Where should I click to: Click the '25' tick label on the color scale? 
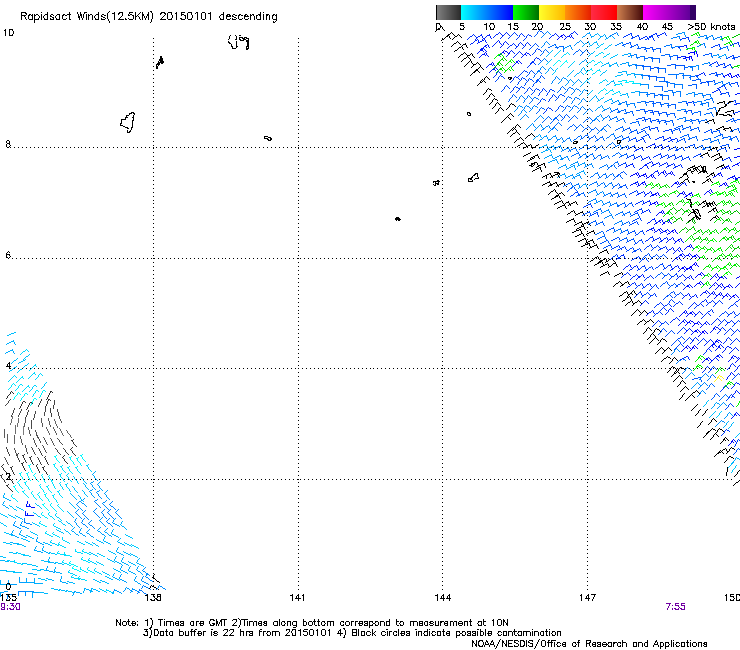pyautogui.click(x=565, y=27)
